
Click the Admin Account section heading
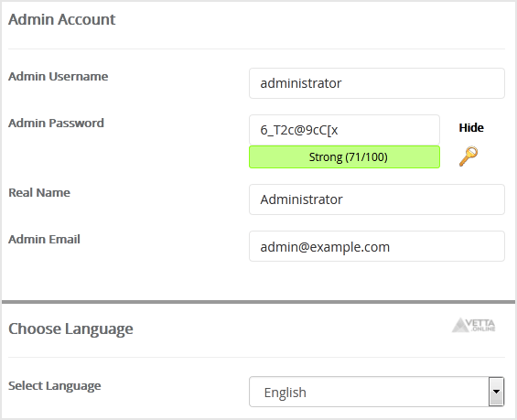62,19
